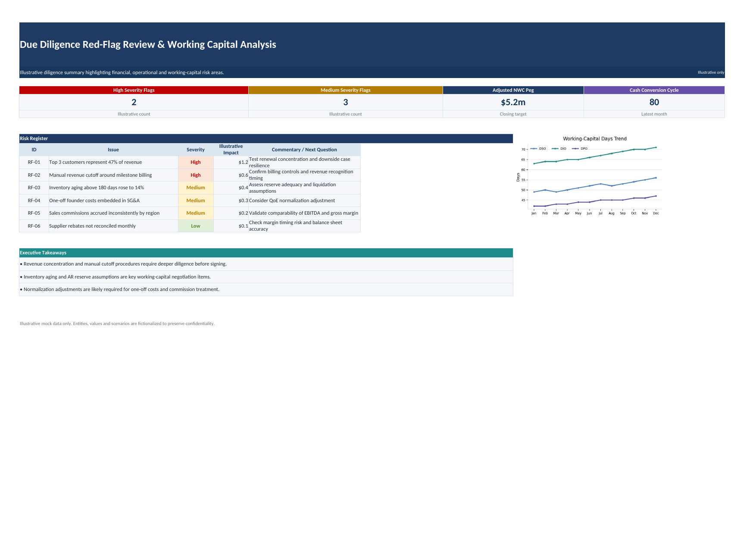Click the 'Dec' x-axis label on chart

click(656, 213)
